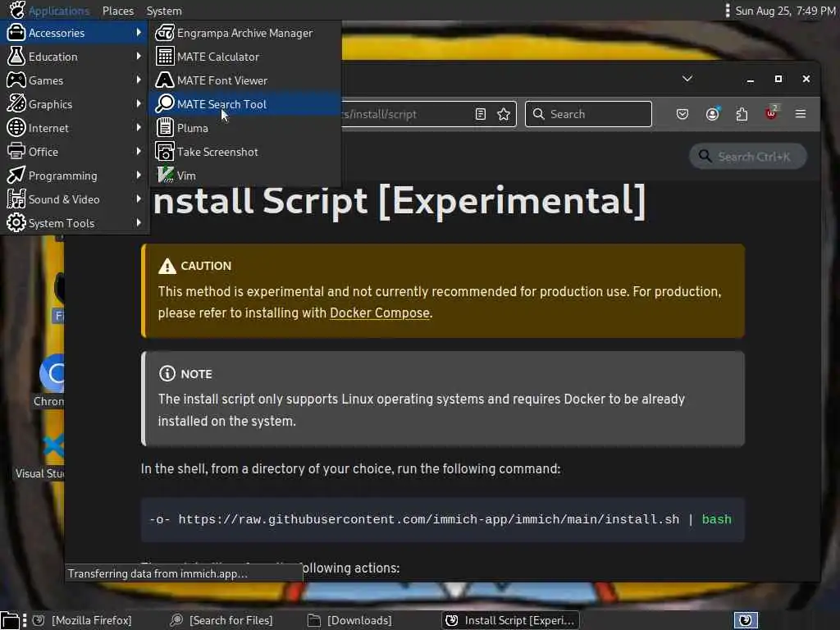
Task: Open the Engrampa Archive Manager entry
Action: 245,33
